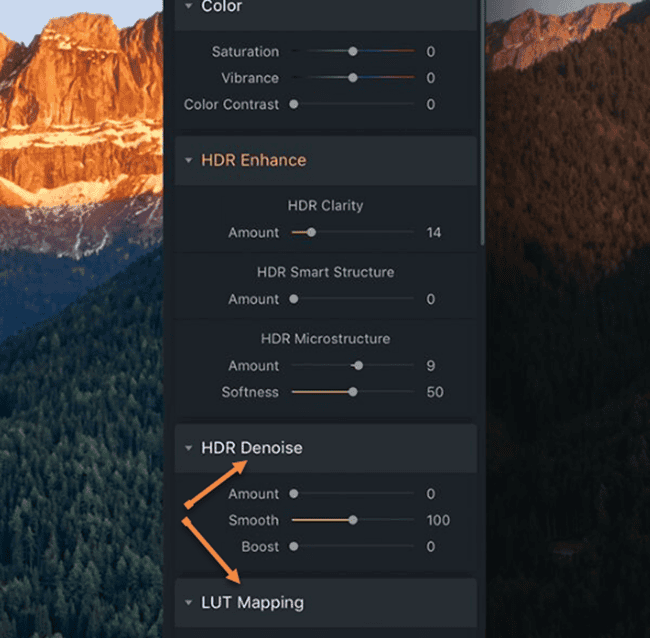The image size is (650, 638).
Task: Click the Vibrance label
Action: 250,78
